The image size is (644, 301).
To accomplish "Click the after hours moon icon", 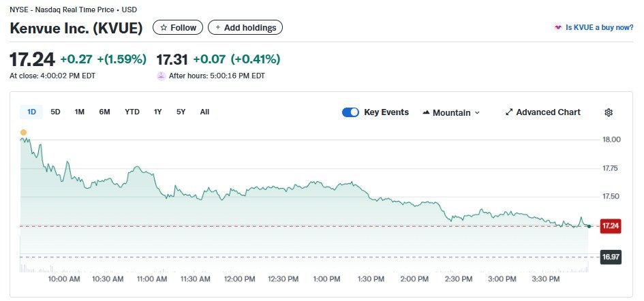I will (162, 76).
